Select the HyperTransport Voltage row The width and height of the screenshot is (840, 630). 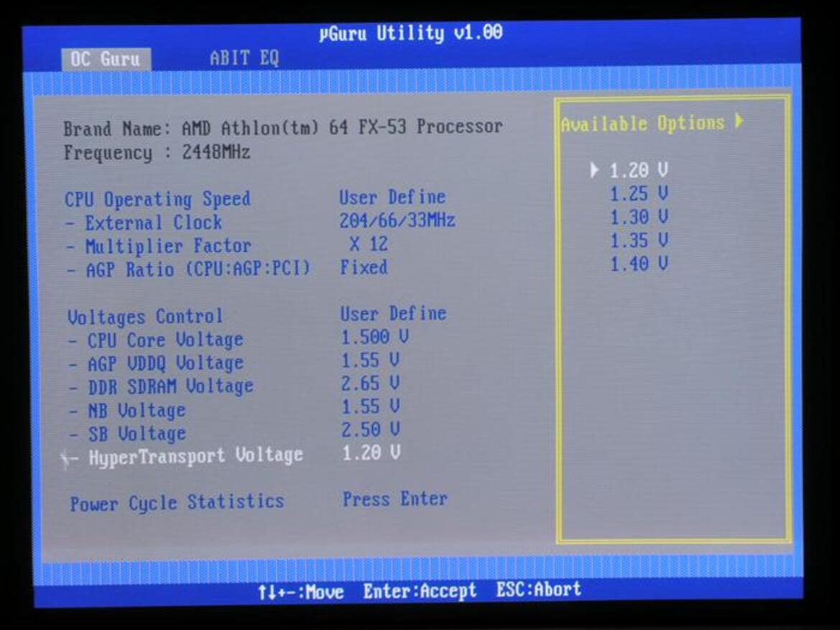(186, 456)
